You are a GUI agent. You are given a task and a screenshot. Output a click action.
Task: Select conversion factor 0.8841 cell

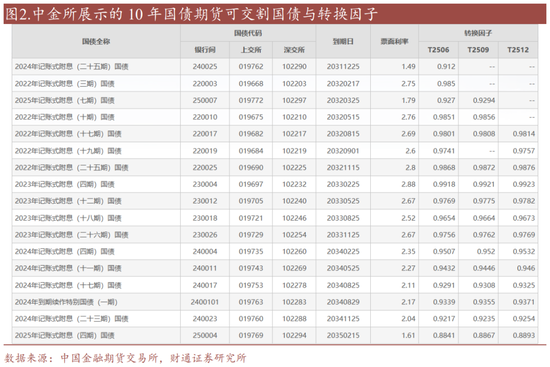pos(438,335)
